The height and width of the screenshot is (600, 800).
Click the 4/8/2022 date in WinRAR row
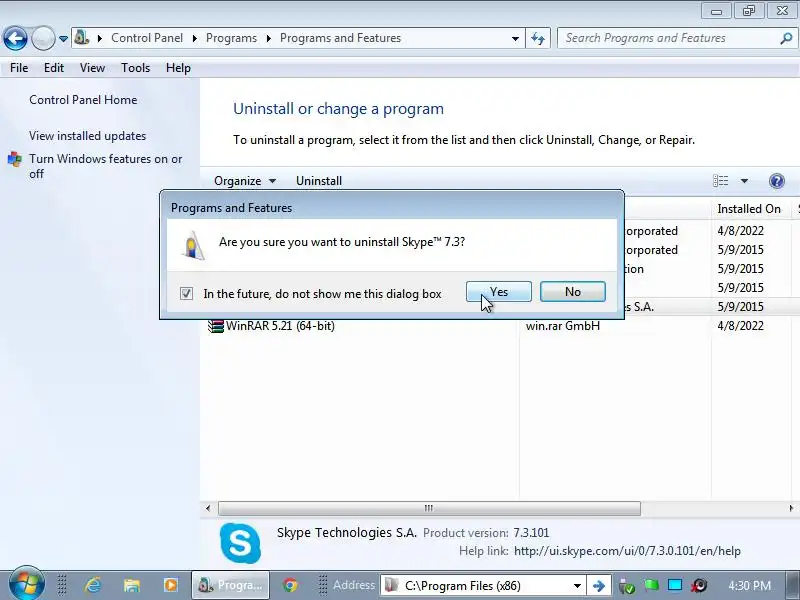point(740,326)
